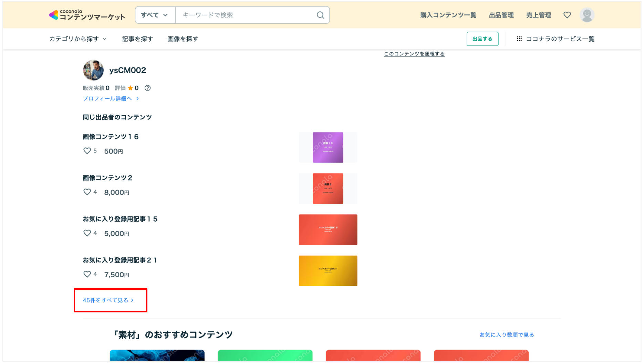Screen dimensions: 644x364
Task: Favorite お気に入り登録用記事１５ with heart icon
Action: (x=87, y=233)
